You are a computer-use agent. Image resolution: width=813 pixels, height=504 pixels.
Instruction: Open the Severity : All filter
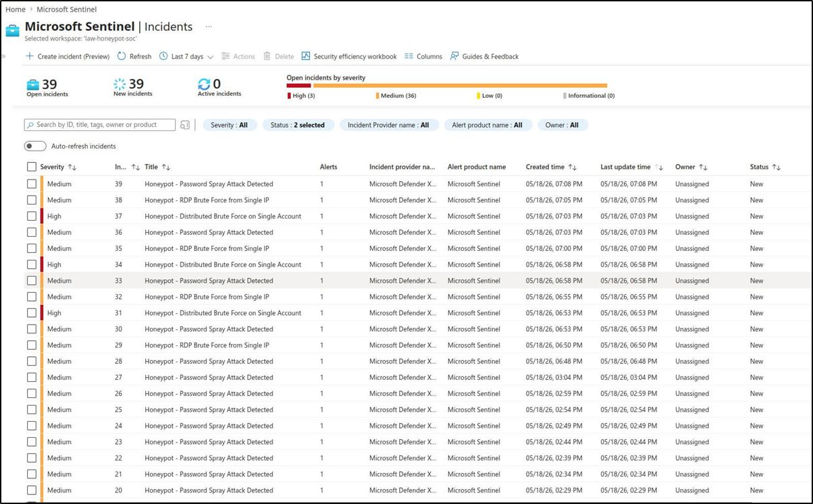pyautogui.click(x=229, y=125)
